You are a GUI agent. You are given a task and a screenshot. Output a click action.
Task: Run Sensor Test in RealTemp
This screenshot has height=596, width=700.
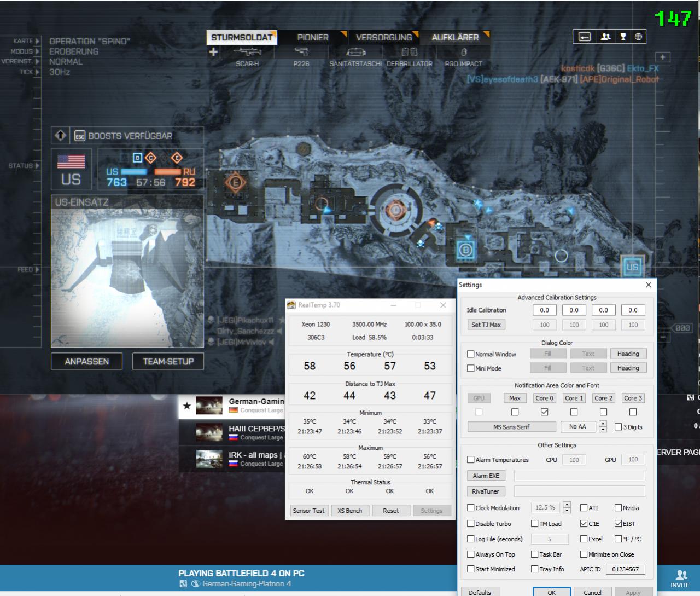click(x=308, y=511)
